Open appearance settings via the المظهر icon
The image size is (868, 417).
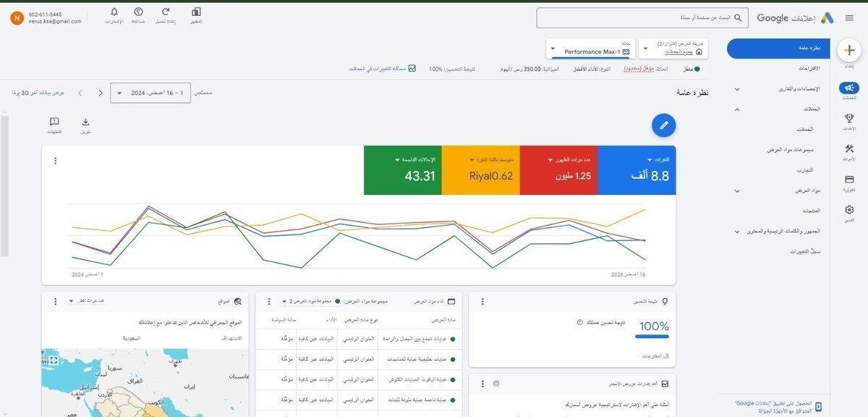[x=195, y=13]
